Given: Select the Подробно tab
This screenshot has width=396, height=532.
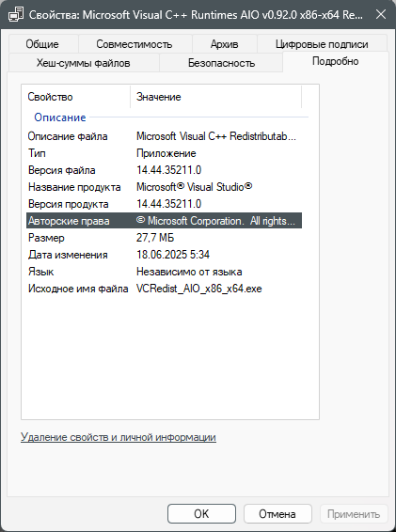Looking at the screenshot, I should [x=336, y=61].
